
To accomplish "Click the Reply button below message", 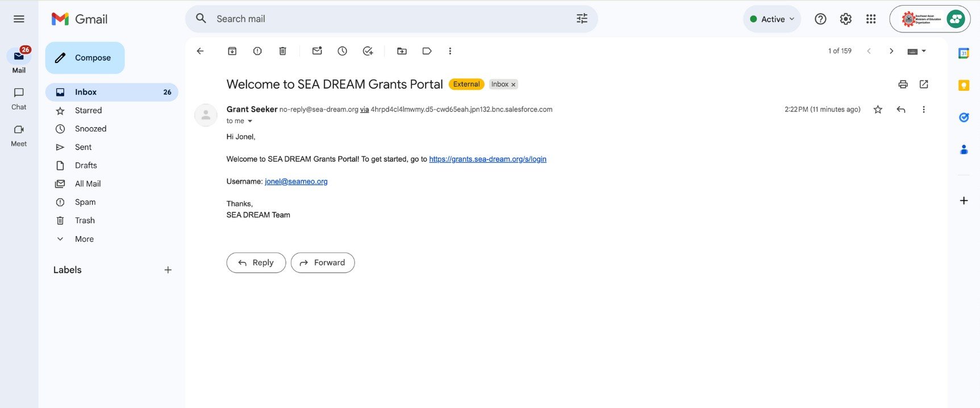I will point(256,263).
